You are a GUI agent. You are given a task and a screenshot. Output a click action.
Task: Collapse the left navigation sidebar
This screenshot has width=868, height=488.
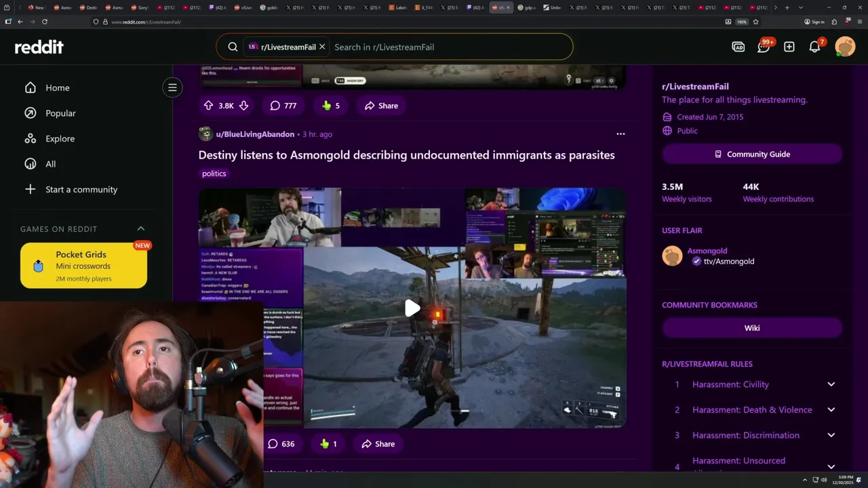172,87
